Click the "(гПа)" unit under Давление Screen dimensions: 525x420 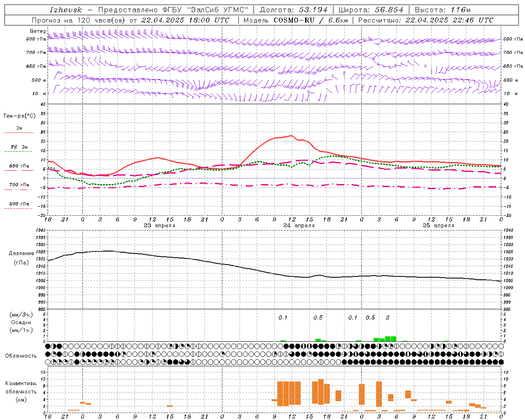tap(21, 262)
